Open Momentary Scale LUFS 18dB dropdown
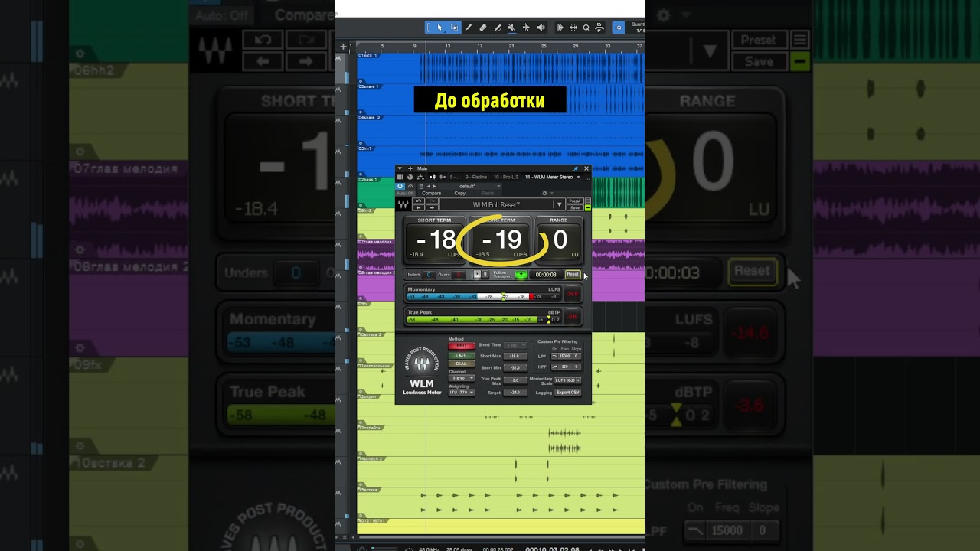 click(x=568, y=380)
